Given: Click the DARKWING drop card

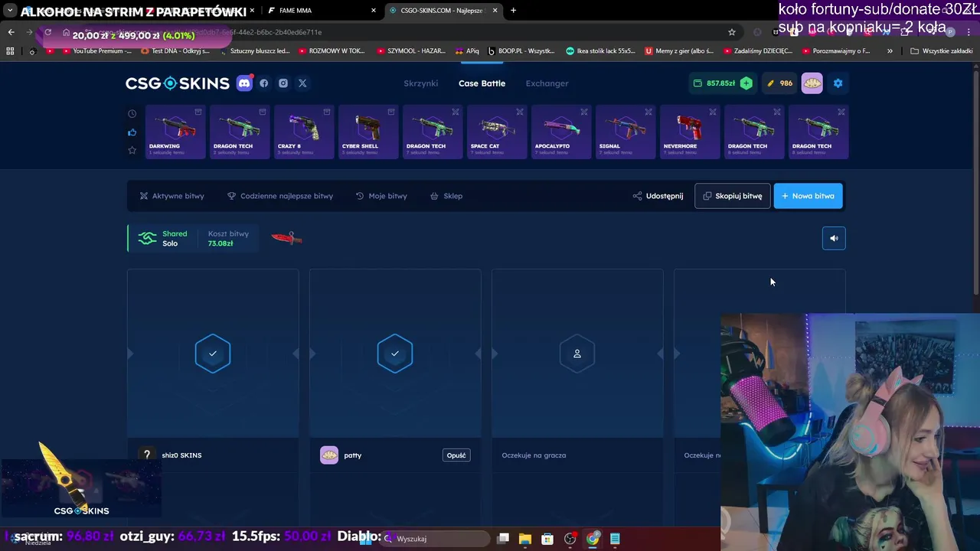Looking at the screenshot, I should 175,132.
